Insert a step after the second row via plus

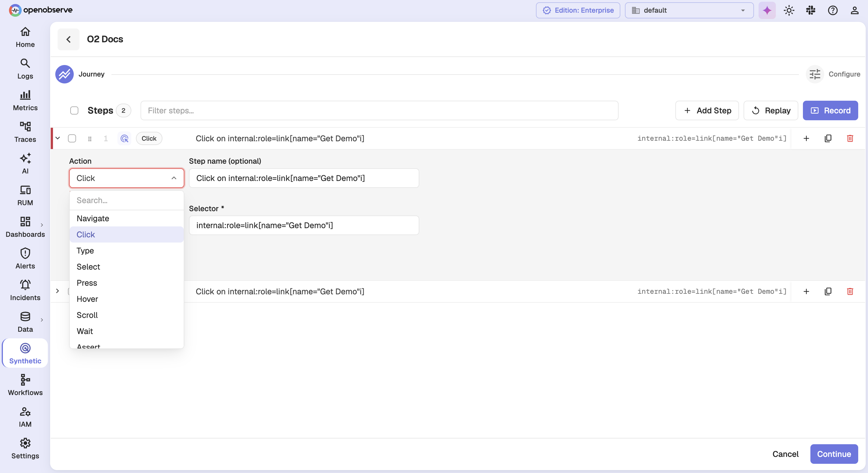[x=806, y=291]
